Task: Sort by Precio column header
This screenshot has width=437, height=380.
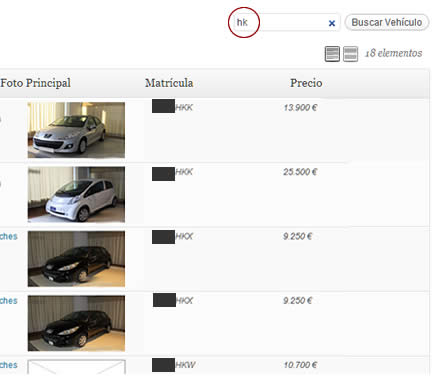Action: (306, 83)
